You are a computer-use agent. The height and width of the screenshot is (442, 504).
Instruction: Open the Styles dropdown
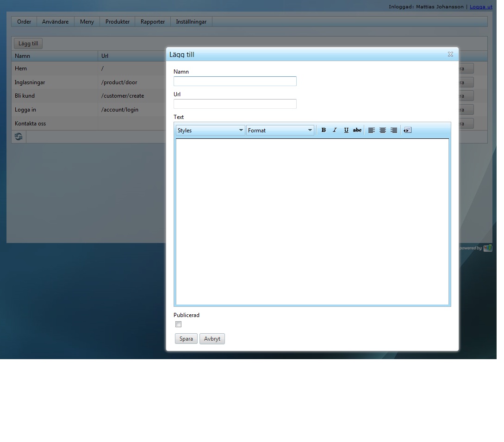[x=210, y=130]
